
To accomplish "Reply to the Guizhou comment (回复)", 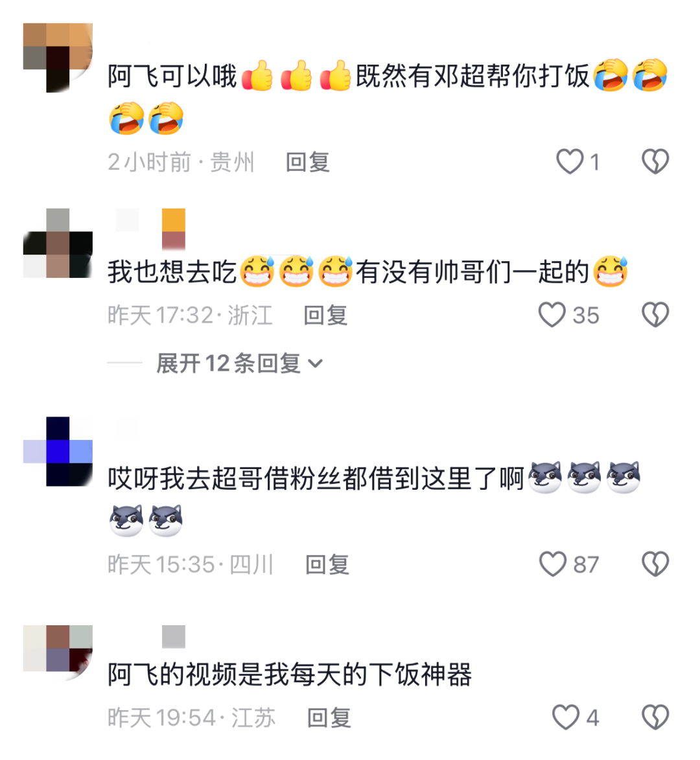I will tap(308, 162).
